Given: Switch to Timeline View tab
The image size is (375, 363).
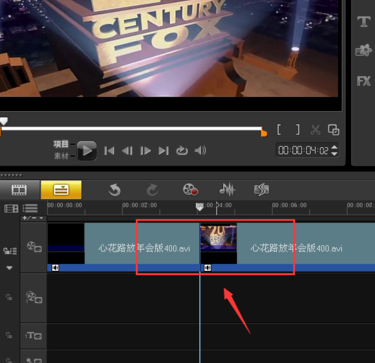Looking at the screenshot, I should [x=61, y=190].
